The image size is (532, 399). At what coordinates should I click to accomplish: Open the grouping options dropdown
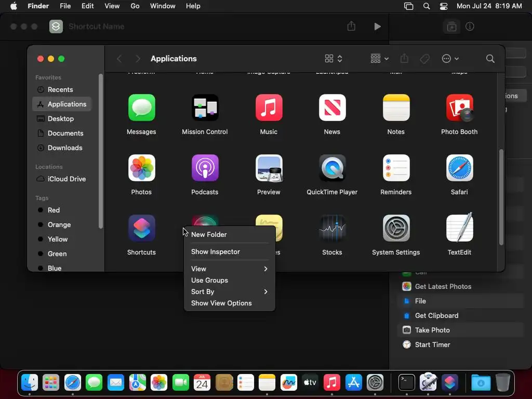coord(379,59)
